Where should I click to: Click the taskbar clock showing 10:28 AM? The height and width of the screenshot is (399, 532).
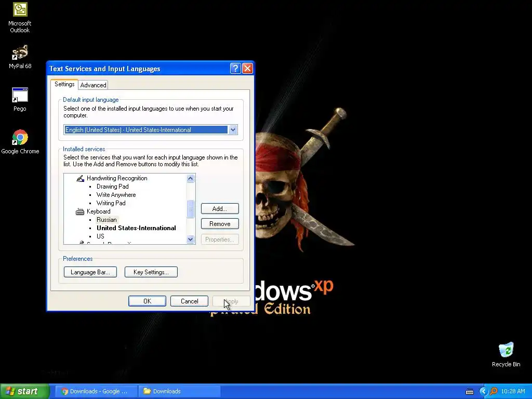513,391
